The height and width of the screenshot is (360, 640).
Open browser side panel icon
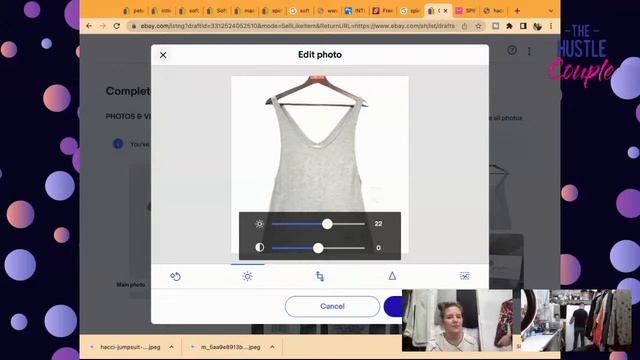(523, 26)
